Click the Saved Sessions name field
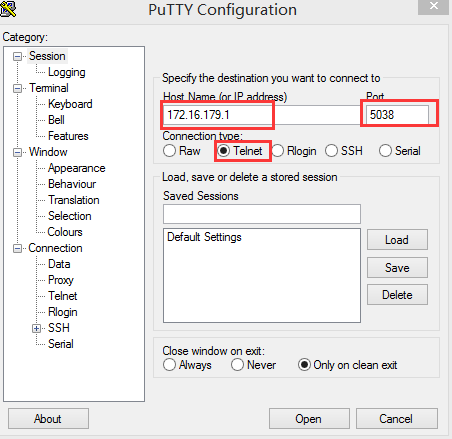 [x=262, y=214]
